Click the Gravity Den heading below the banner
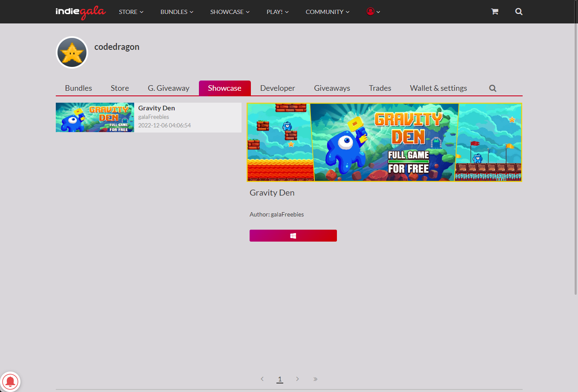Viewport: 578px width, 392px height. (272, 193)
